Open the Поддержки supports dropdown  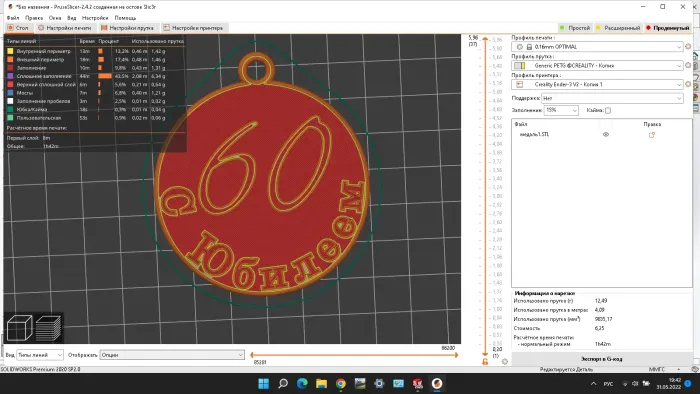612,98
